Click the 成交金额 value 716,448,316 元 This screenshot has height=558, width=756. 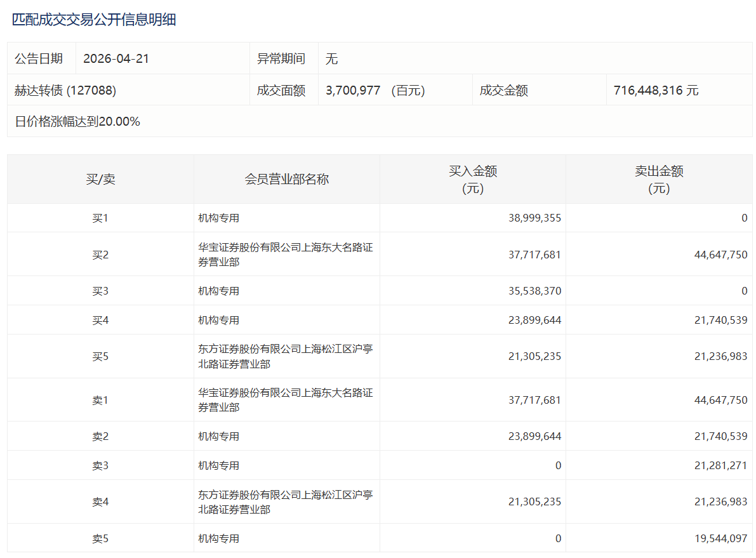pyautogui.click(x=656, y=90)
